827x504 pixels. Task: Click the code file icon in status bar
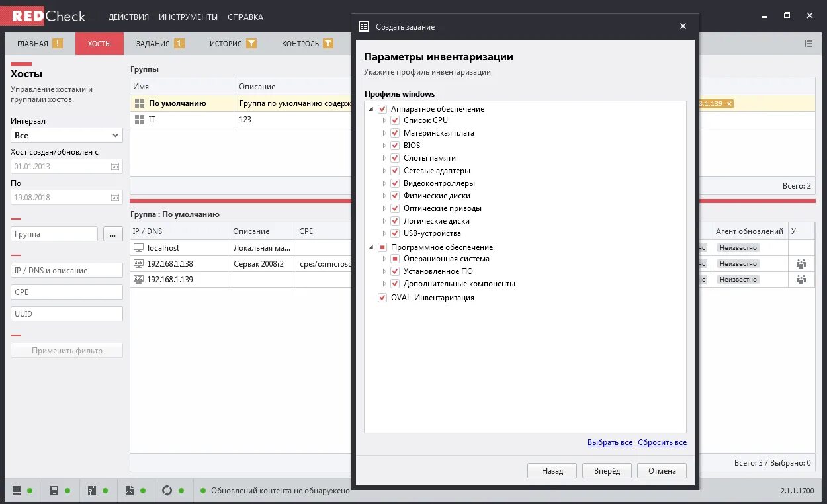pos(130,491)
